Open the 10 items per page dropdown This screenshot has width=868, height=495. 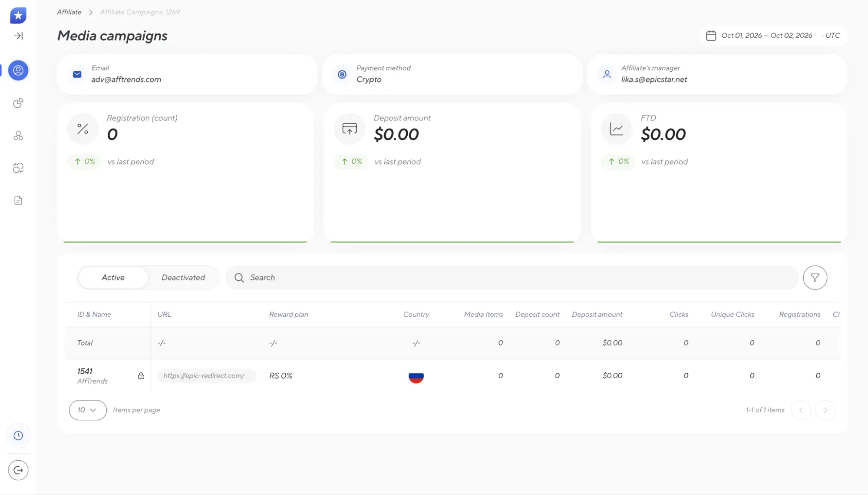(x=88, y=410)
